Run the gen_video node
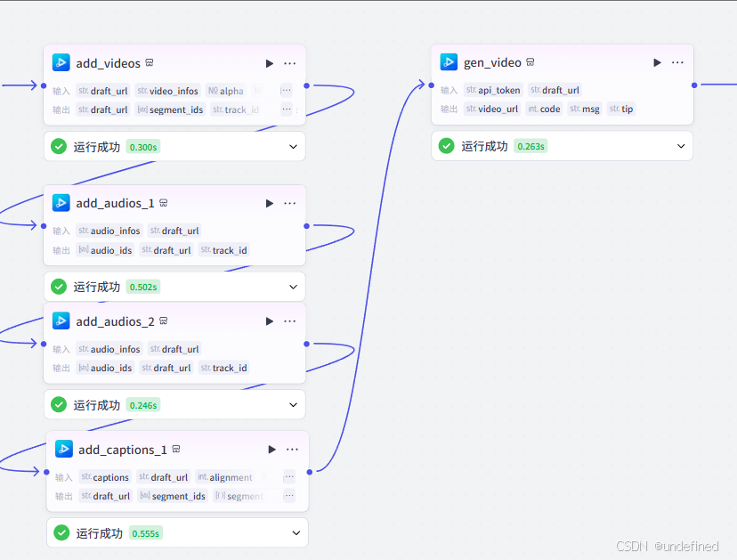The width and height of the screenshot is (737, 560). [657, 62]
